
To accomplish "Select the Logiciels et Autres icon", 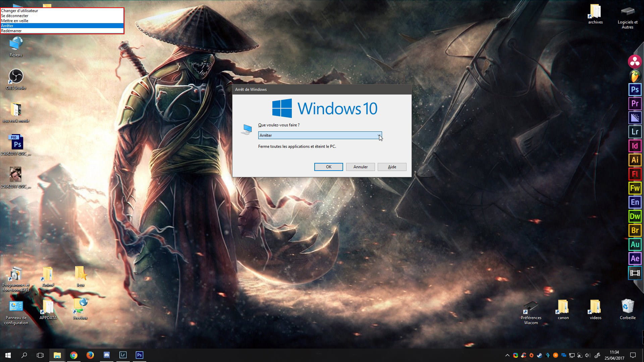I will (628, 18).
